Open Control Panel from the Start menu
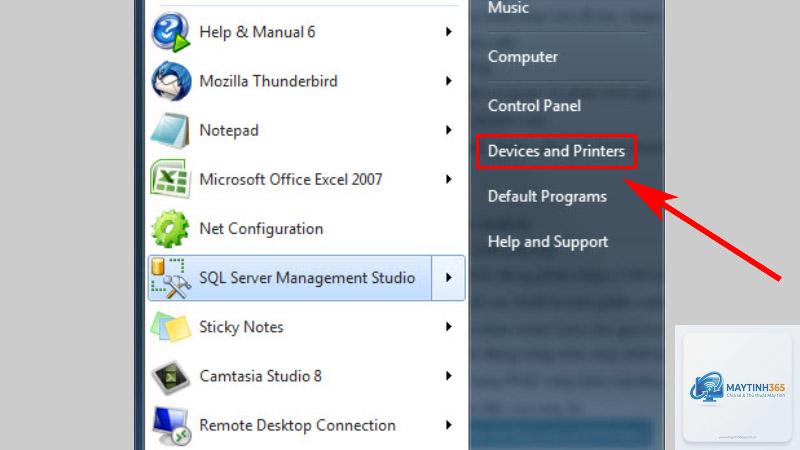The width and height of the screenshot is (800, 450). point(534,106)
